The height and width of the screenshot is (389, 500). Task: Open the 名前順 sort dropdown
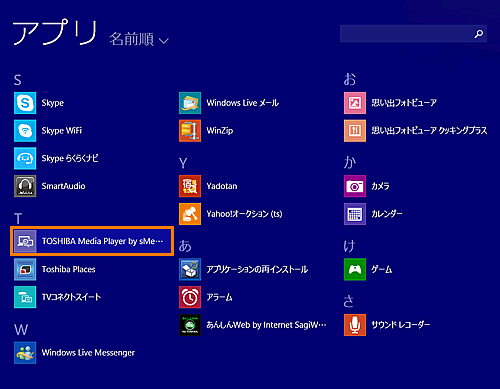[139, 39]
